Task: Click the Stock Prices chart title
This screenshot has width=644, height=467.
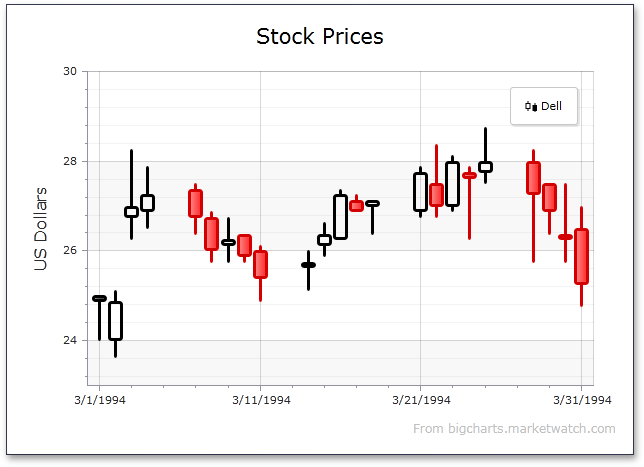Action: point(320,37)
